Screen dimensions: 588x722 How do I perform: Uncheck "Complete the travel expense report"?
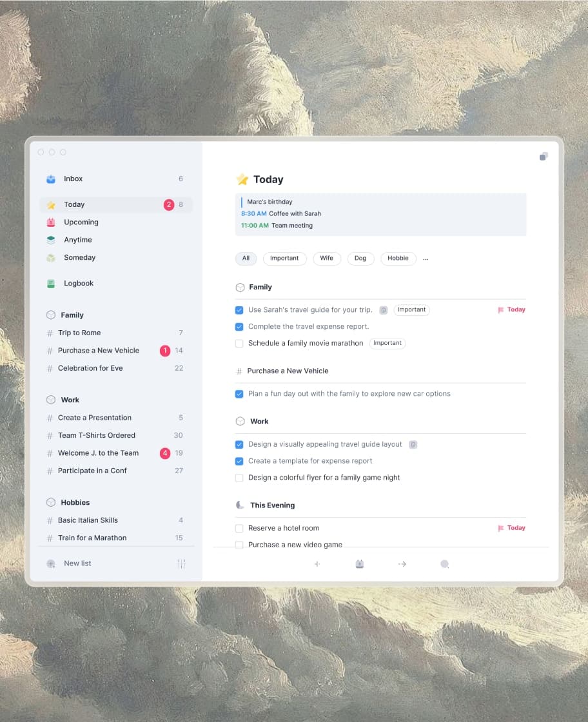point(239,327)
